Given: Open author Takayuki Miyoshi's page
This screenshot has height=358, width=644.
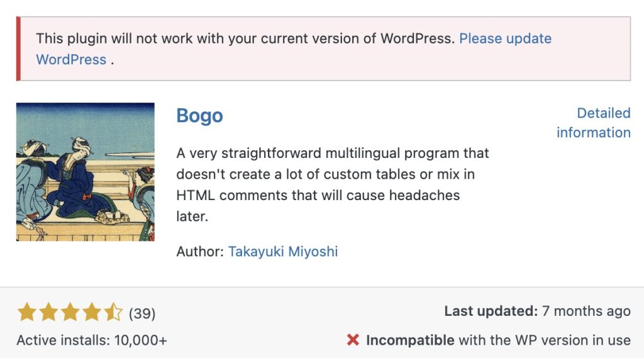Looking at the screenshot, I should (x=283, y=251).
